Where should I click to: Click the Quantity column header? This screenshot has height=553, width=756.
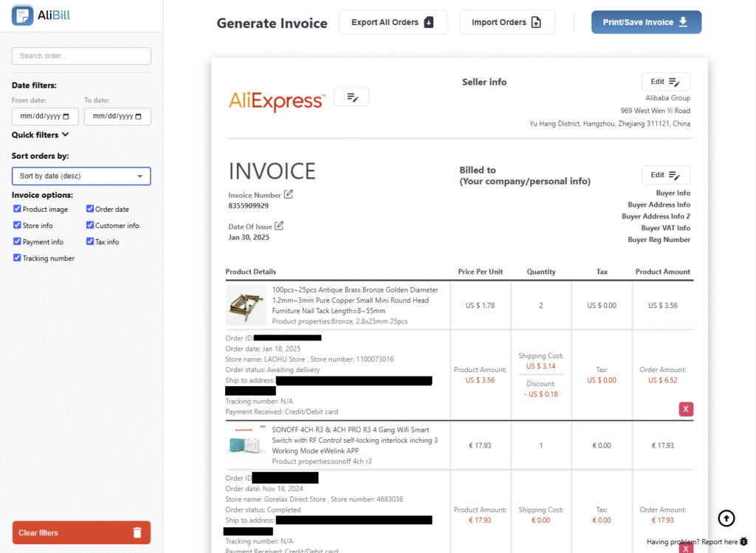pyautogui.click(x=541, y=272)
